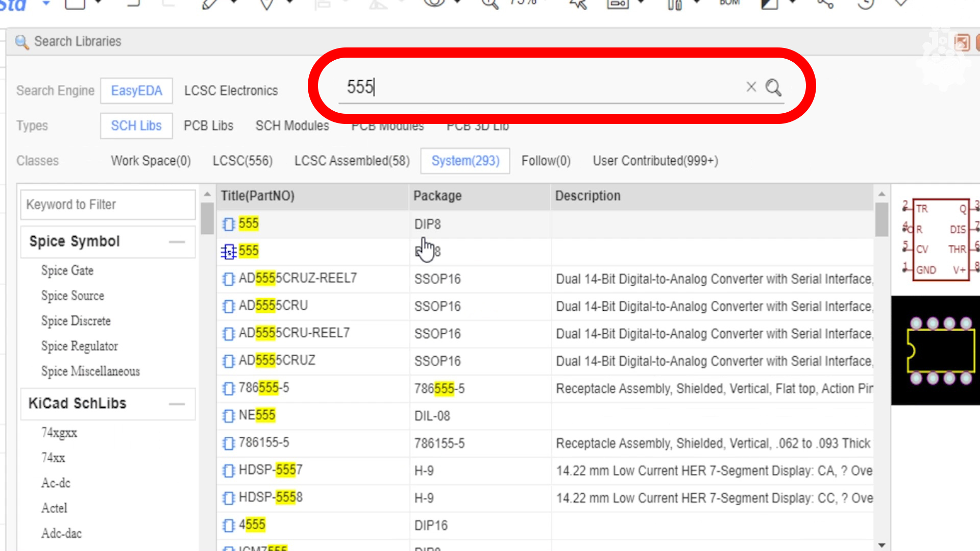Open Ac-dc library
The width and height of the screenshot is (980, 551).
[x=56, y=483]
